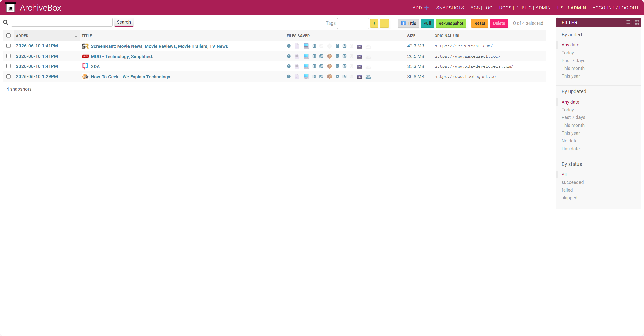Open WARC box icon for MUO row
The image size is (644, 336).
[329, 56]
